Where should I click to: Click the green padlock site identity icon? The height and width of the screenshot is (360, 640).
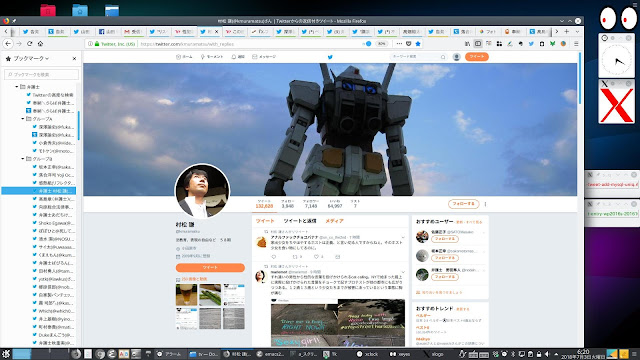coord(97,44)
